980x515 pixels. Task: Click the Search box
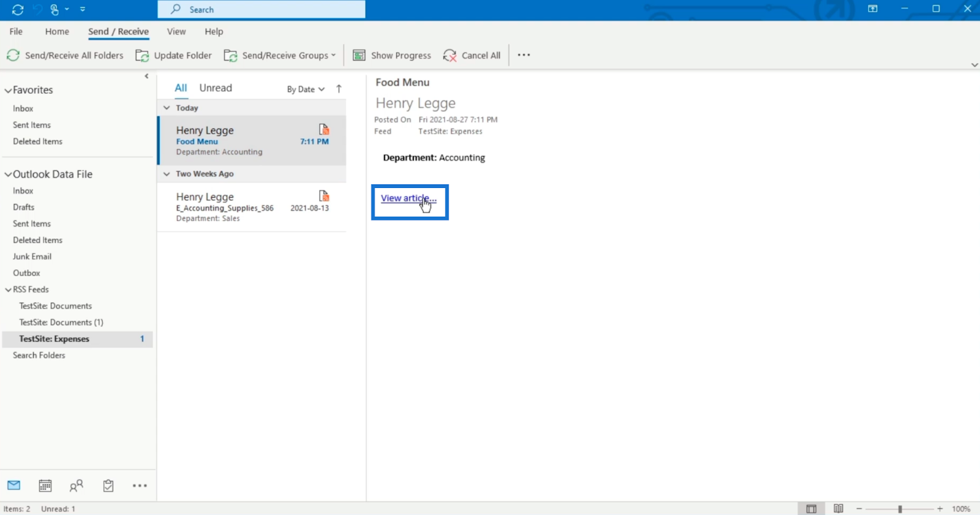click(x=262, y=9)
